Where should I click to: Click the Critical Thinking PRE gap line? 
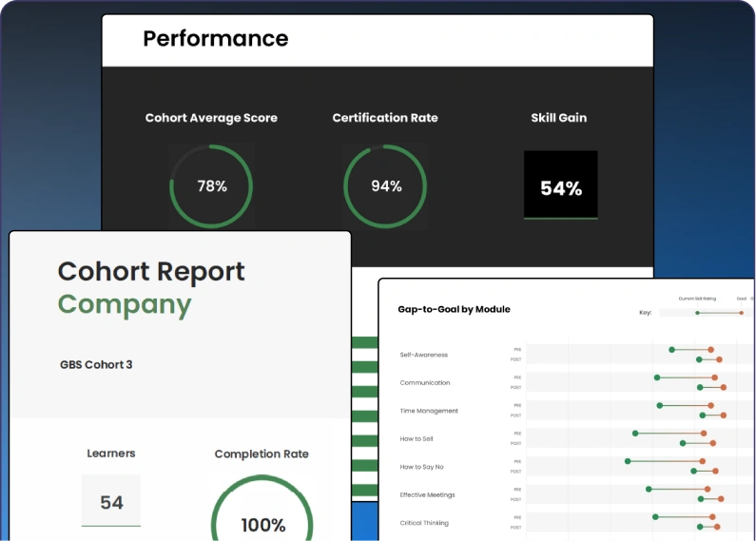(684, 517)
